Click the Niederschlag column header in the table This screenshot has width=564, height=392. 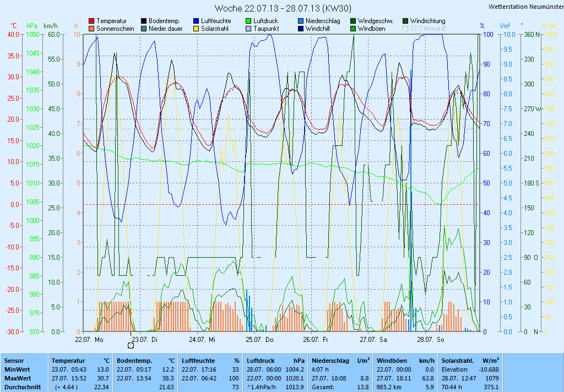point(330,361)
